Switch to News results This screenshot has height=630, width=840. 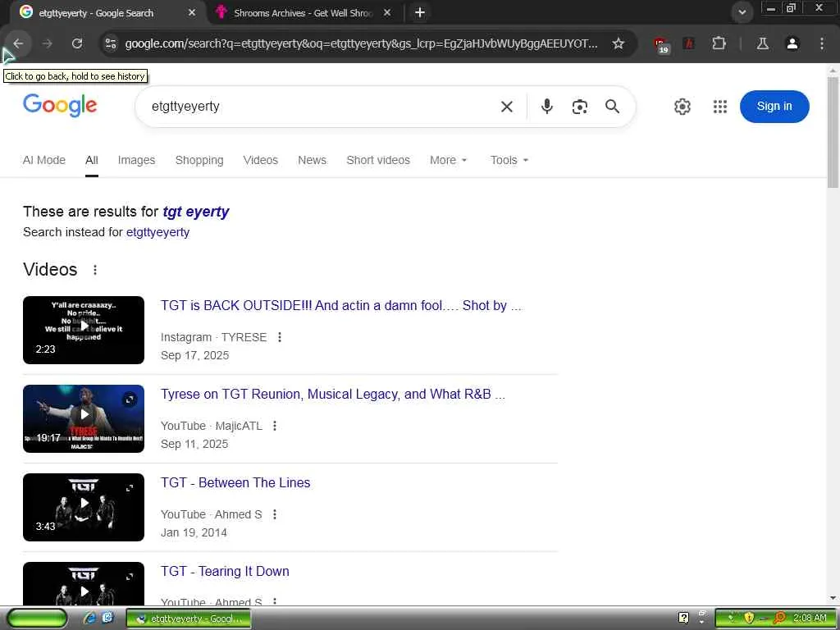click(312, 160)
